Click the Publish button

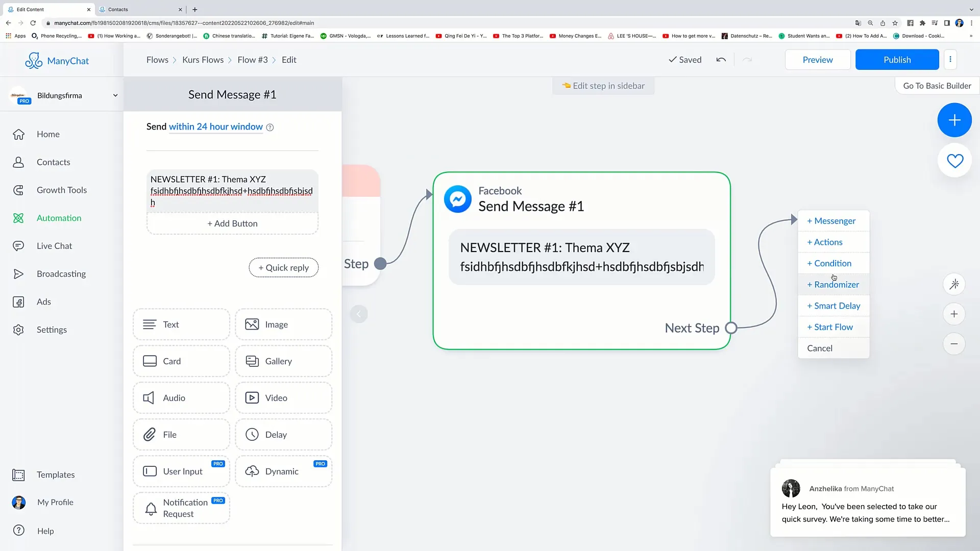coord(897,59)
